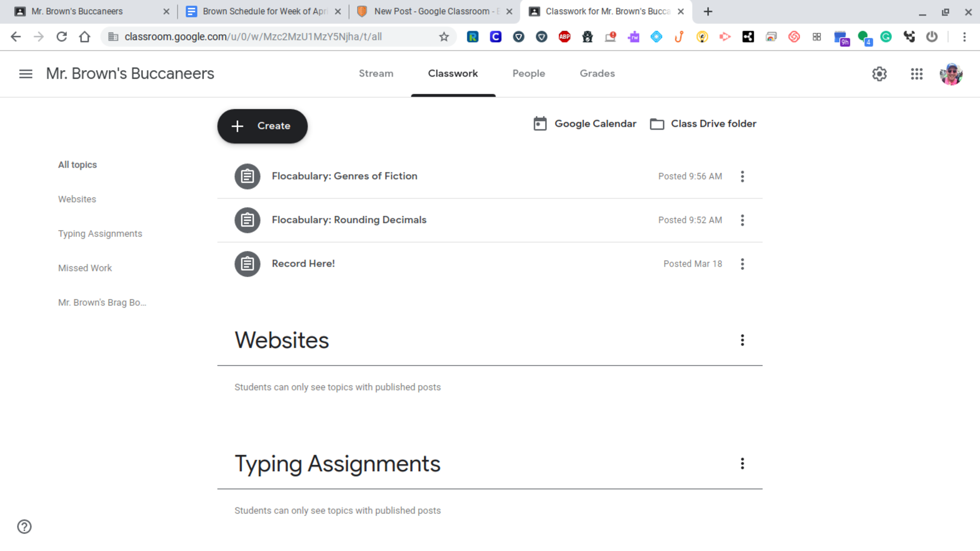Open the Google Calendar link
The image size is (980, 551).
(x=585, y=124)
